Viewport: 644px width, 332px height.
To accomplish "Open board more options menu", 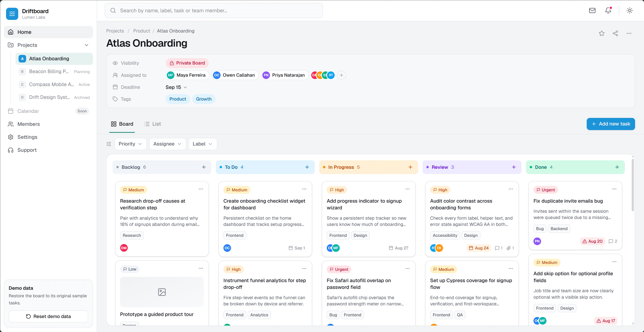I will (x=629, y=33).
